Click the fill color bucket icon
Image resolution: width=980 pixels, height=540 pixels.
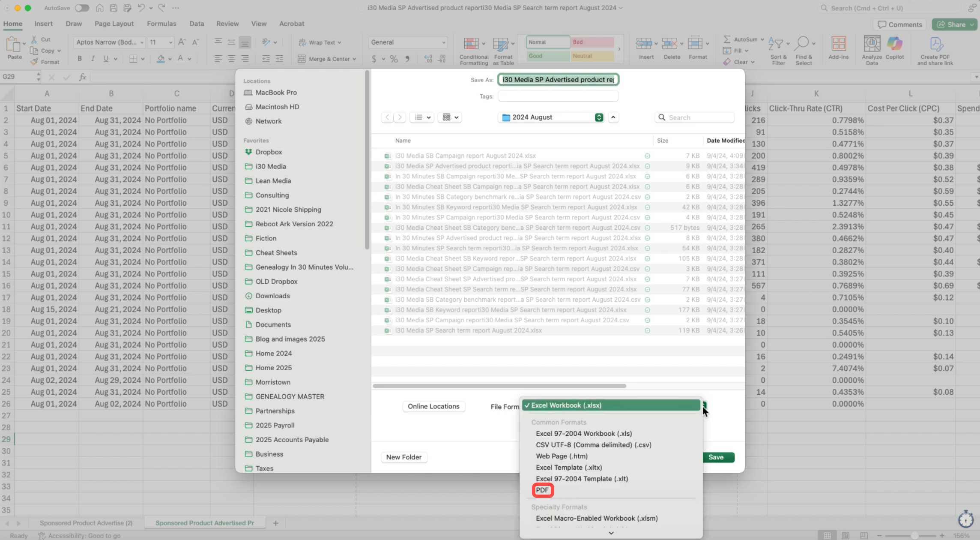[161, 59]
